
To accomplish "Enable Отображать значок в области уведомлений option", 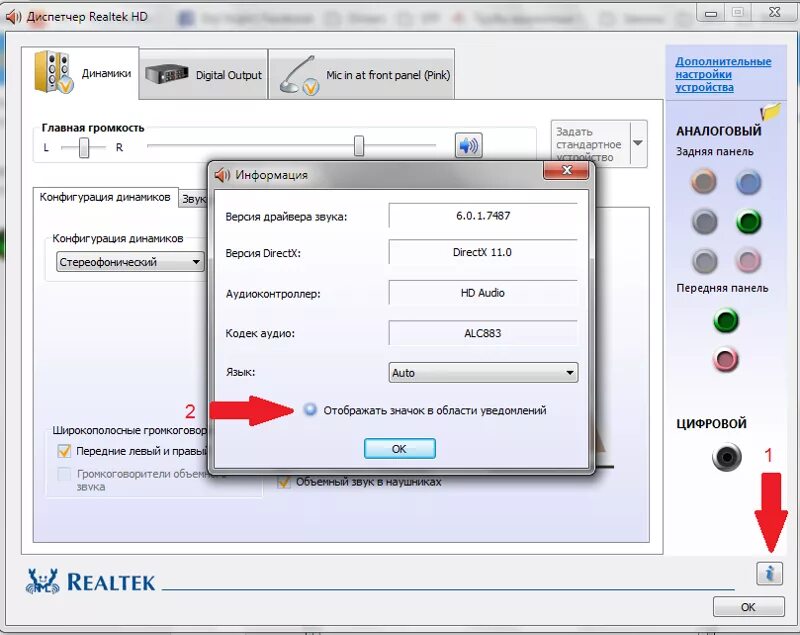I will pos(310,410).
